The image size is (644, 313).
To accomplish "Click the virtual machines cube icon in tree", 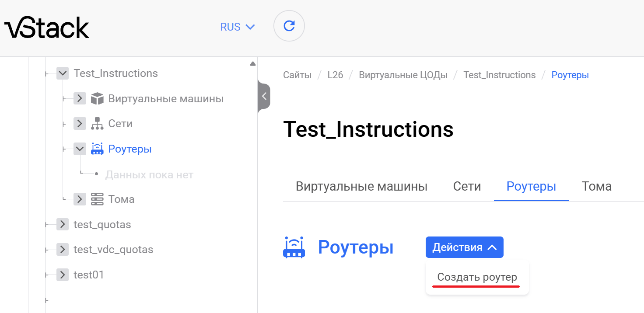I will pos(97,99).
